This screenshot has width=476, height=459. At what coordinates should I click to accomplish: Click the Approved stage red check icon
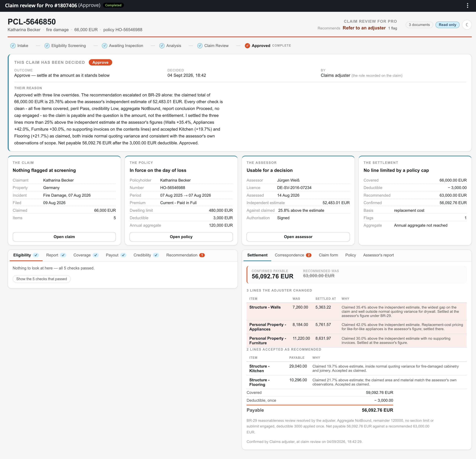tap(247, 46)
